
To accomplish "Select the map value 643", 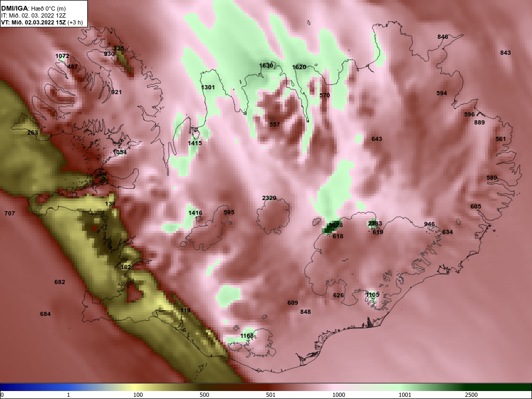I will pos(377,139).
